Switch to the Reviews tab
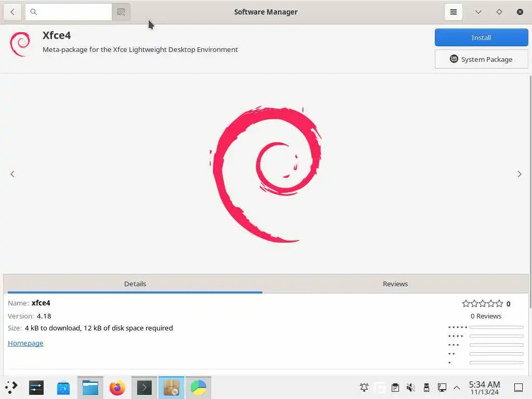 click(395, 284)
